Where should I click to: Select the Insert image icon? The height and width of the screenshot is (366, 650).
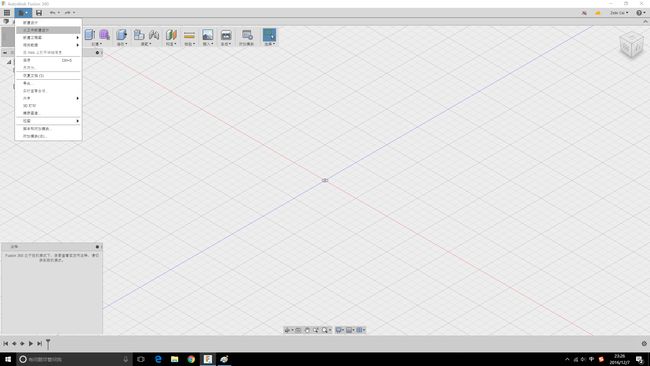click(207, 35)
